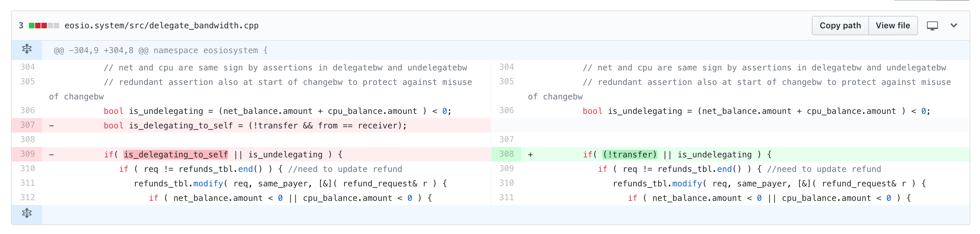Screen dimensions: 980x234
Task: Select line number 312 in left pane
Action: 27,197
